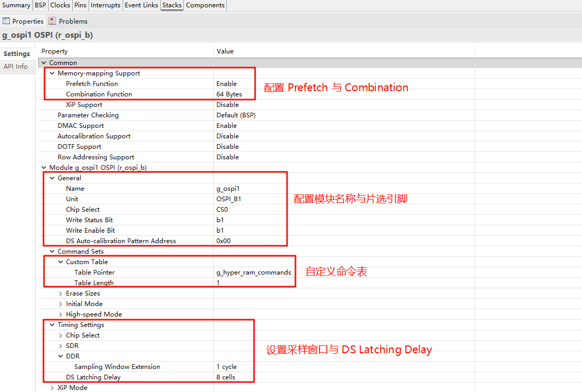Click Prefetch Function Enable value

226,84
